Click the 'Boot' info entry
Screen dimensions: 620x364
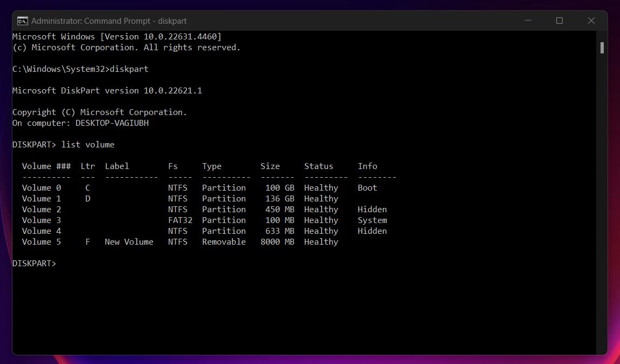(x=368, y=188)
